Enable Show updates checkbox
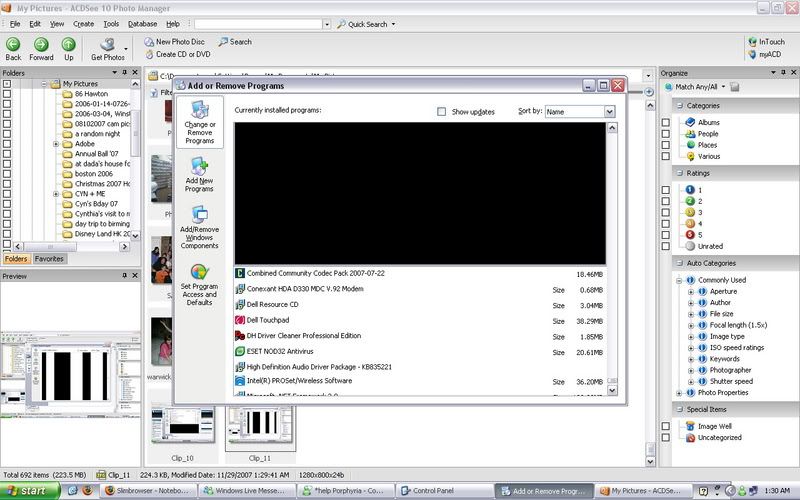Viewport: 800px width, 500px height. 441,111
